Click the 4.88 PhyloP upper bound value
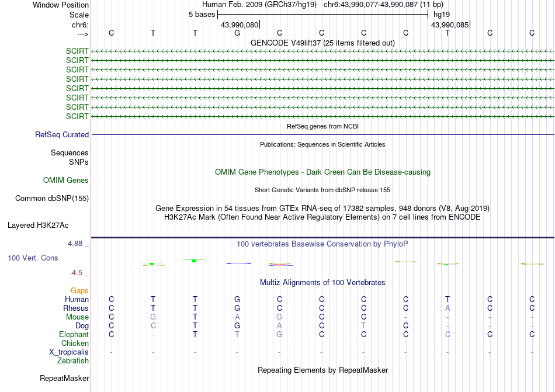 (x=75, y=244)
